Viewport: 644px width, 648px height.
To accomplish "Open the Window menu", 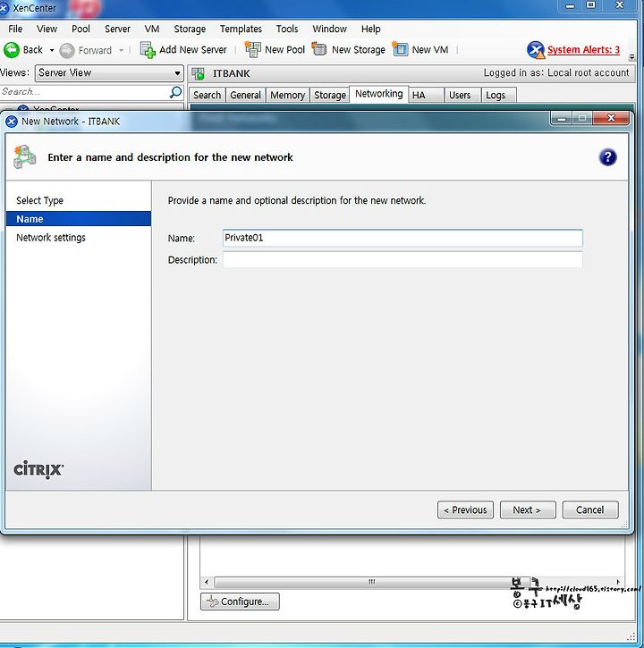I will tap(330, 29).
